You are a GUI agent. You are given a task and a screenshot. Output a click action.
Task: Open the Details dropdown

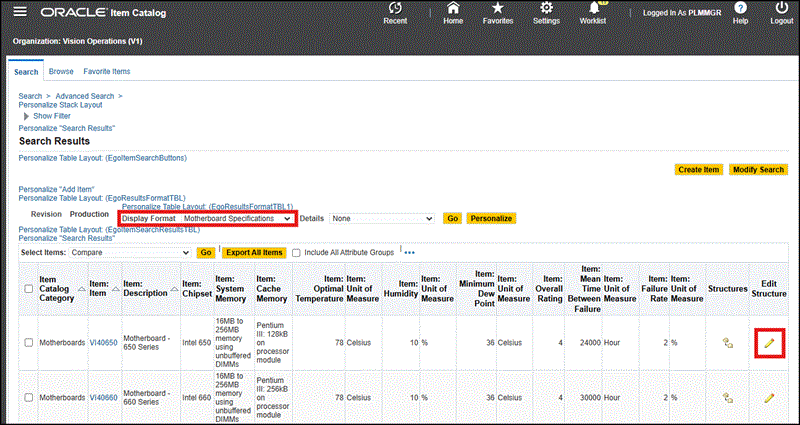tap(382, 218)
